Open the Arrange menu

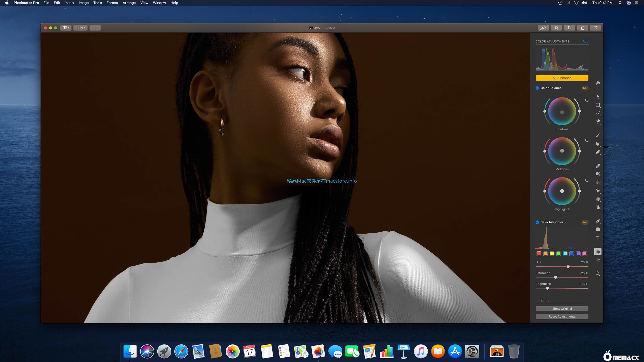[x=129, y=3]
